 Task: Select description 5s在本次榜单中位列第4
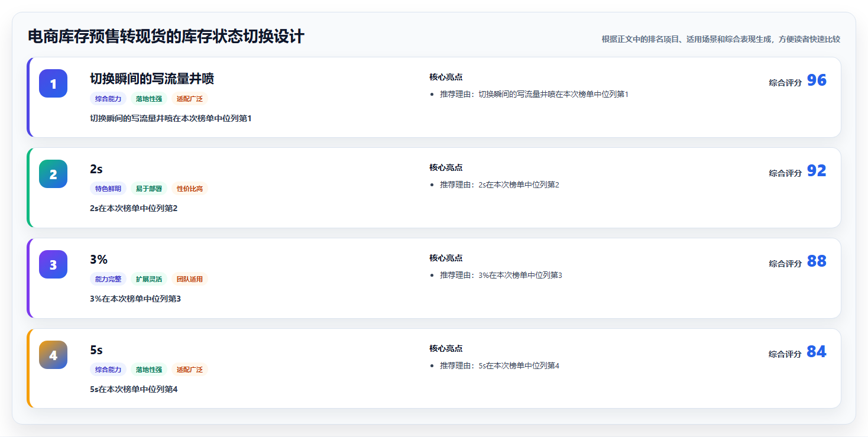pos(134,389)
